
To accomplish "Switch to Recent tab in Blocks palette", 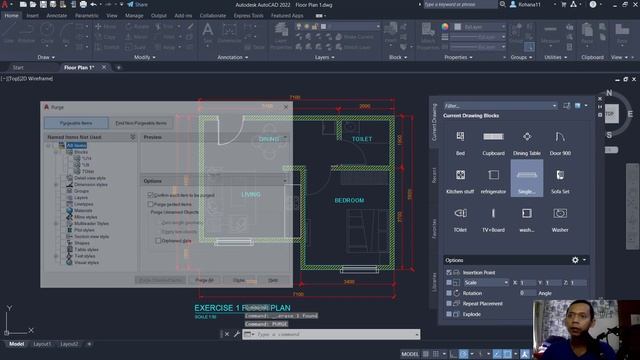I will [434, 176].
